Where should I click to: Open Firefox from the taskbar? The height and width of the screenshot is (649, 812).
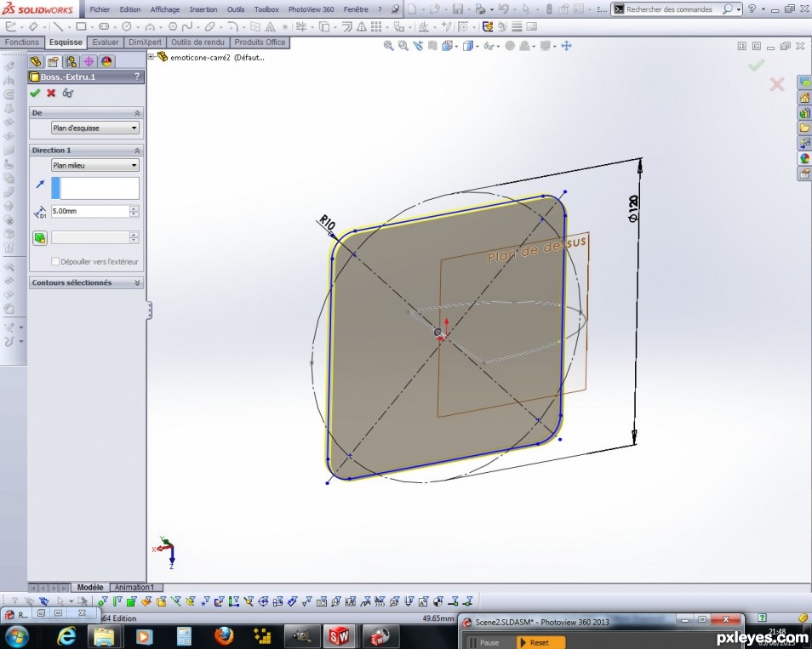click(224, 635)
